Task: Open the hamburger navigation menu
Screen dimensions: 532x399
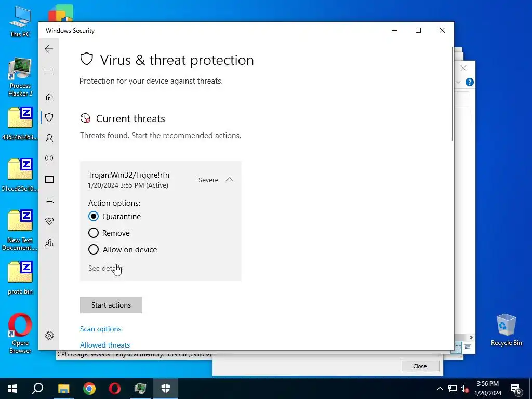Action: coord(49,72)
